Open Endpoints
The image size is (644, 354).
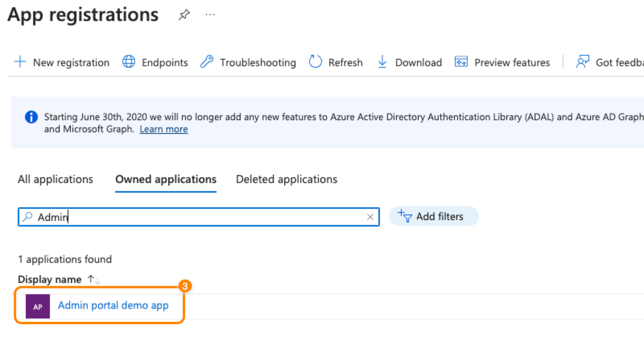[x=155, y=62]
